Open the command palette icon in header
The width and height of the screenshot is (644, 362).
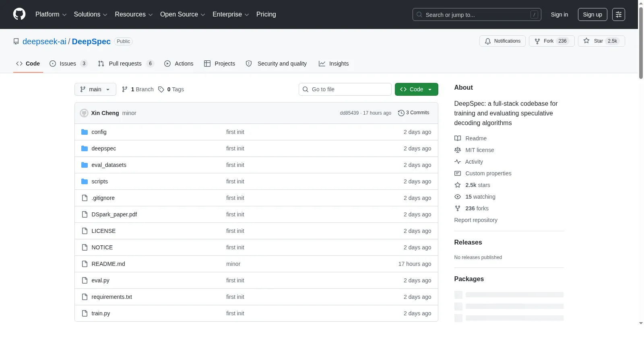619,14
